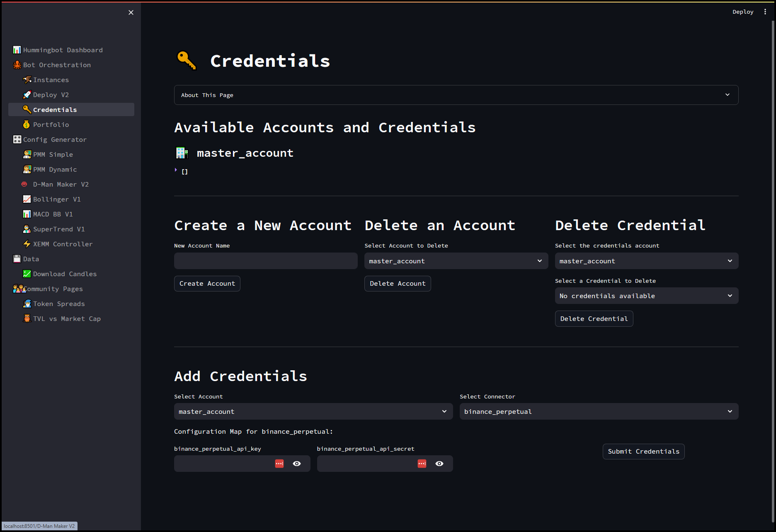Expand the About This Page section
The image size is (776, 532).
[456, 95]
